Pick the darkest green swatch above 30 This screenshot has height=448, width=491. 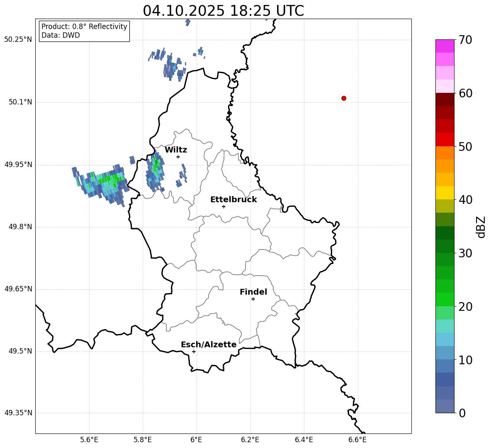pyautogui.click(x=445, y=233)
